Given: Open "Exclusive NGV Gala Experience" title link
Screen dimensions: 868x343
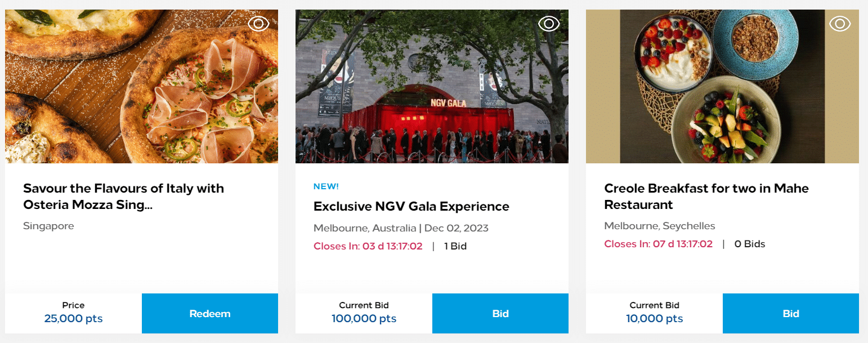Looking at the screenshot, I should pyautogui.click(x=411, y=207).
